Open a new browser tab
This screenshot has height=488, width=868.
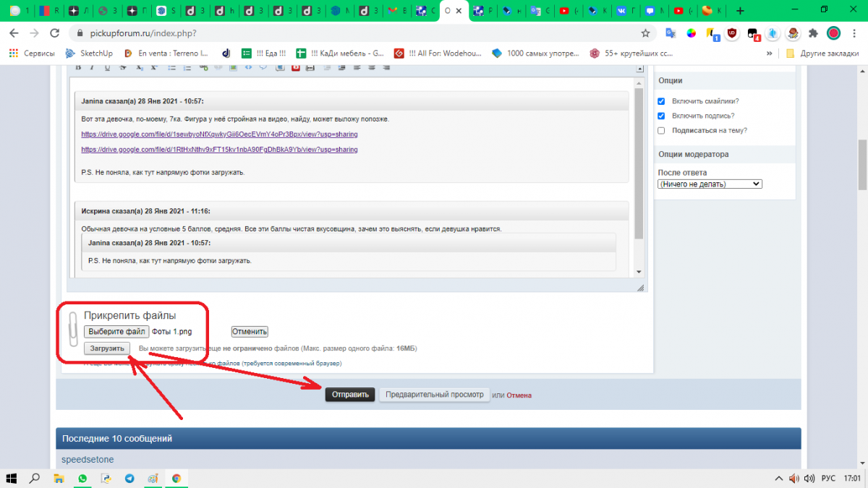[740, 11]
